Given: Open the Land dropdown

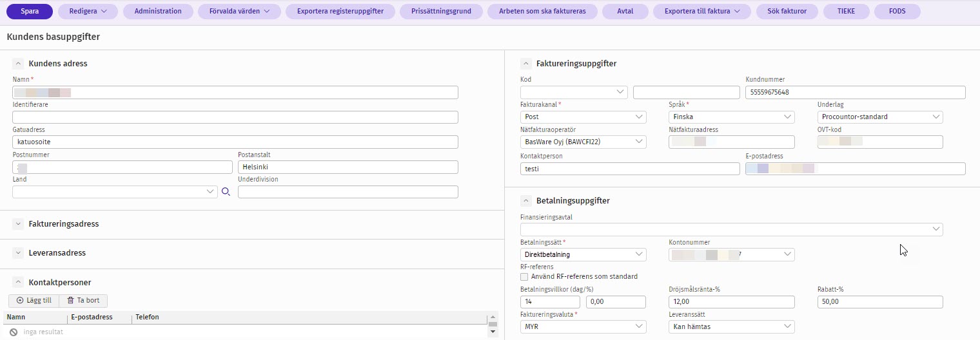Looking at the screenshot, I should pyautogui.click(x=115, y=192).
